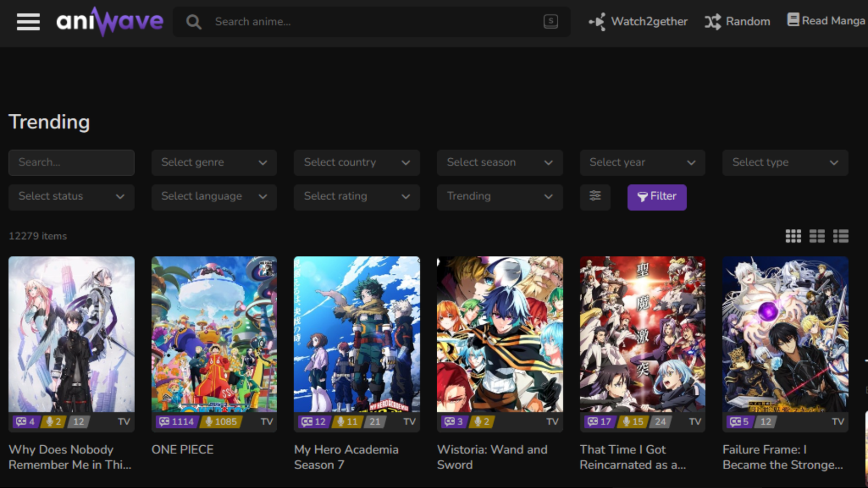Expand Select season dropdown

[500, 163]
